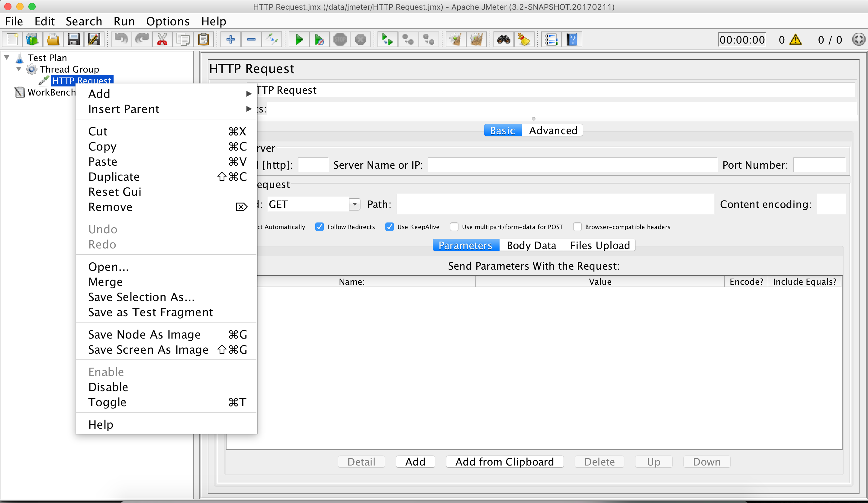868x503 pixels.
Task: Open a test plan from disk
Action: pos(53,39)
